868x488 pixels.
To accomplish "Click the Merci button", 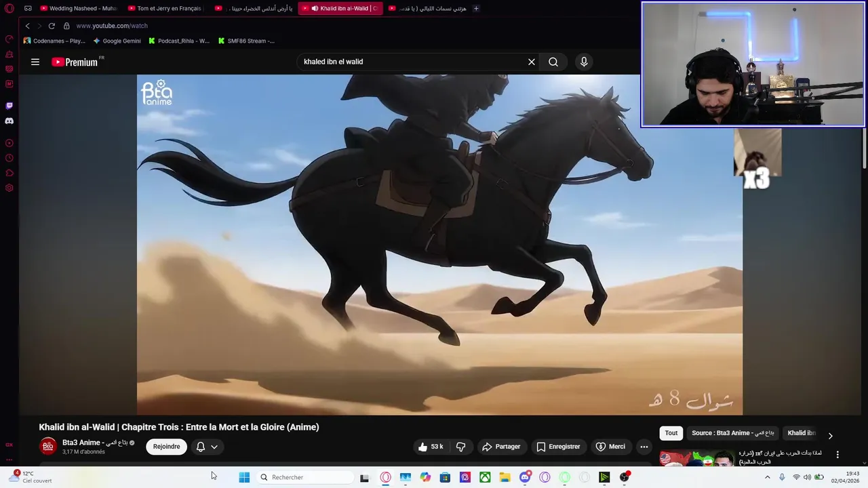I will 610,447.
